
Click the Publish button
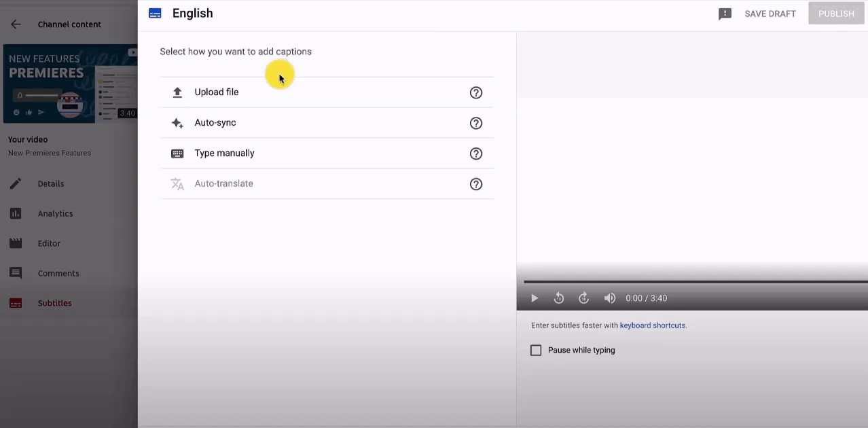click(x=836, y=14)
